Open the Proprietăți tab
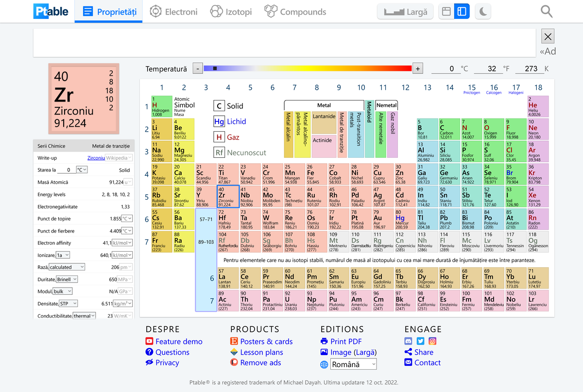Screen dimensions: 583x392 (x=108, y=11)
